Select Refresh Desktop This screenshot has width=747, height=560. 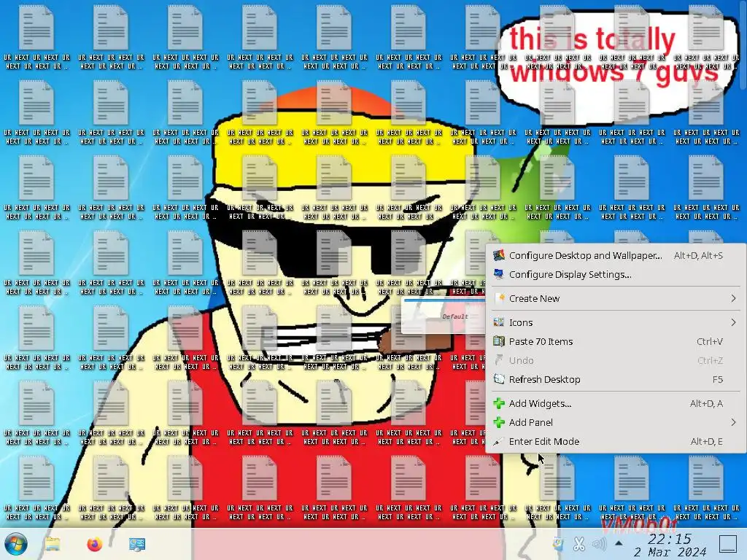(616, 379)
